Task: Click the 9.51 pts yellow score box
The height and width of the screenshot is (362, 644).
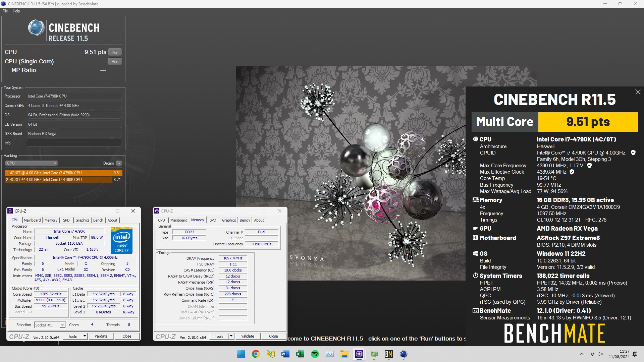Action: (x=588, y=122)
